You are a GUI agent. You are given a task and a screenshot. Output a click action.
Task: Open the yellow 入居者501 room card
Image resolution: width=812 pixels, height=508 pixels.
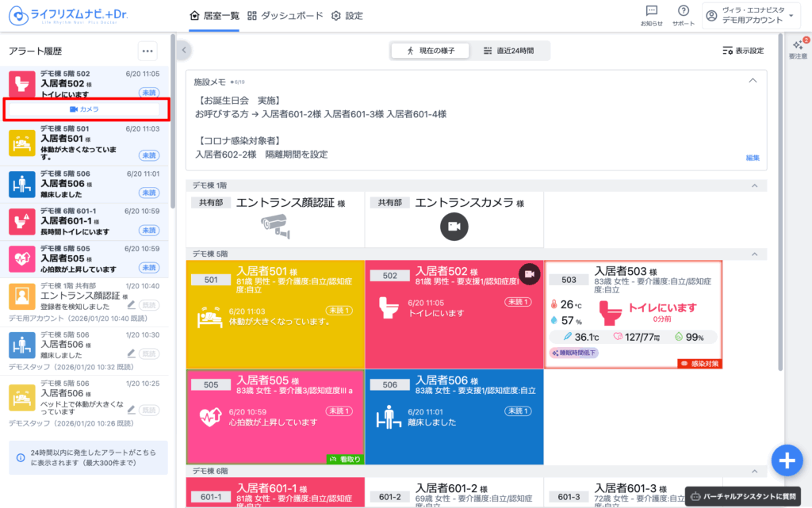275,315
